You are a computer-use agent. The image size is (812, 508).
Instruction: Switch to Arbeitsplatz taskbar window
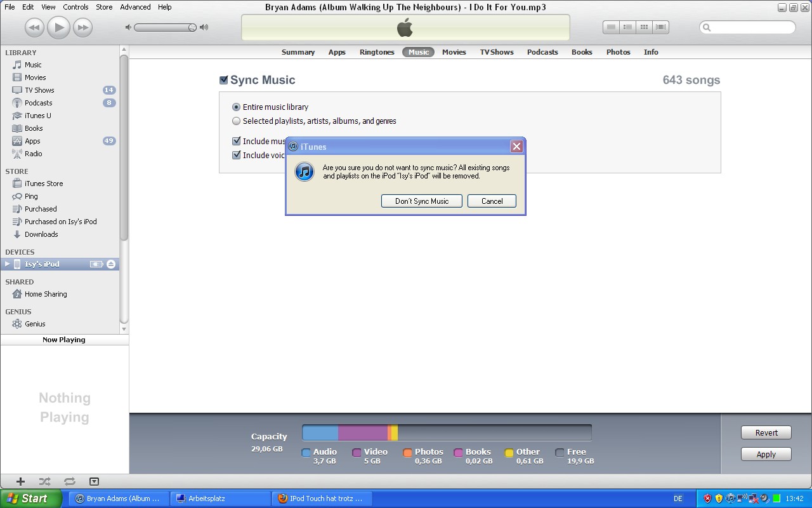219,498
